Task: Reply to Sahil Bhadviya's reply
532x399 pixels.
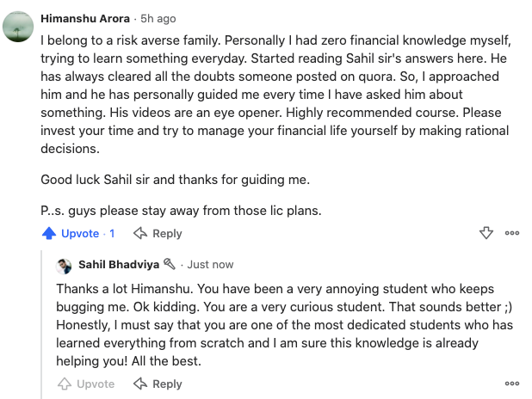Action: click(x=158, y=384)
